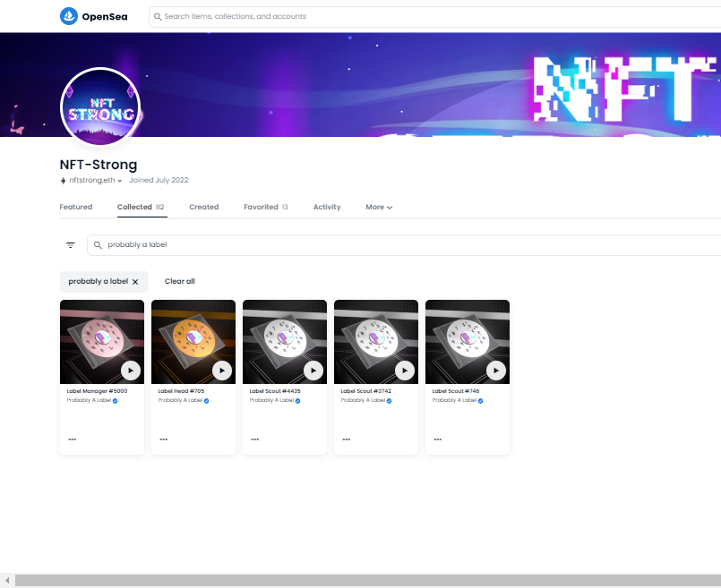Click the top search magnifier icon
721x588 pixels.
[158, 16]
